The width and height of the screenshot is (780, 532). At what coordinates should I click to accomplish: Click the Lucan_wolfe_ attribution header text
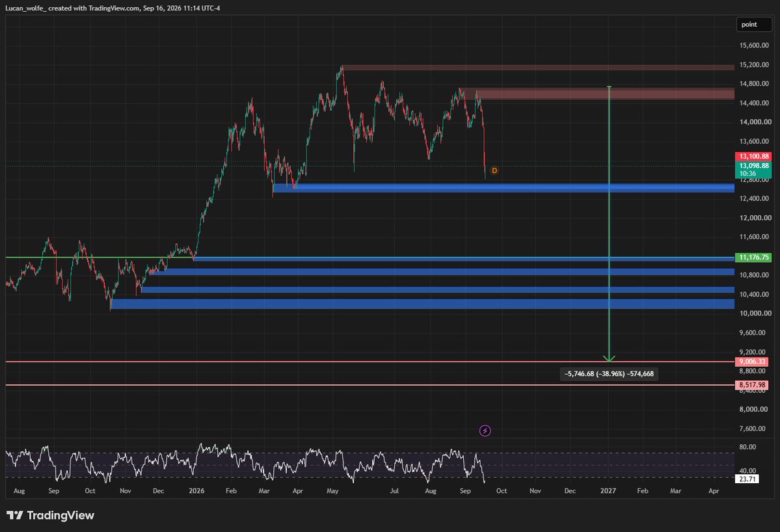(x=113, y=8)
